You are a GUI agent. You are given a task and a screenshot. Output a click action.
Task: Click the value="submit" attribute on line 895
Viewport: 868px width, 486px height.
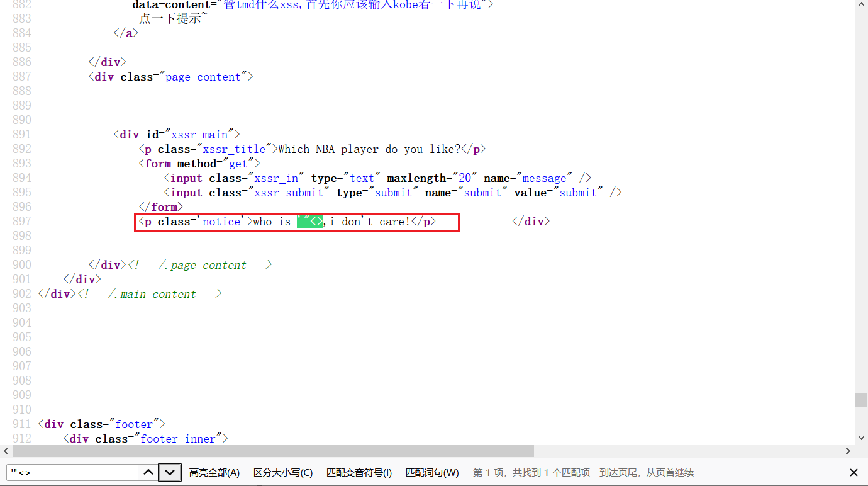coord(559,193)
